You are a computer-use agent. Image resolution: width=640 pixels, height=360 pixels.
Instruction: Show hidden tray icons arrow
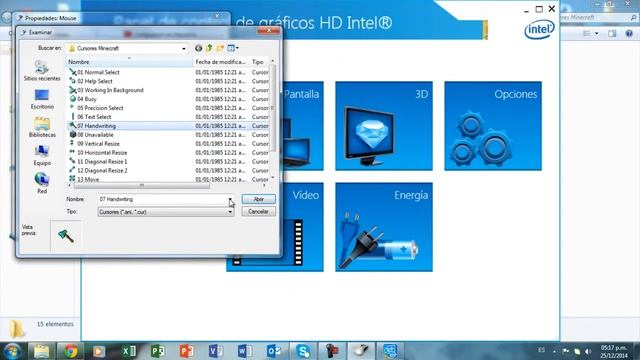[x=554, y=351]
